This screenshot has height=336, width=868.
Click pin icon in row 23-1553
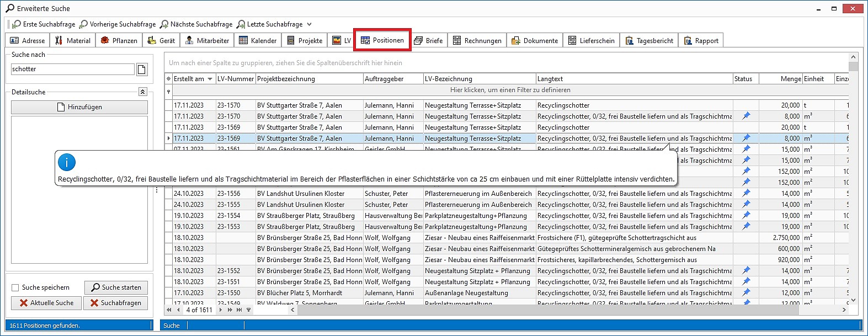746,226
